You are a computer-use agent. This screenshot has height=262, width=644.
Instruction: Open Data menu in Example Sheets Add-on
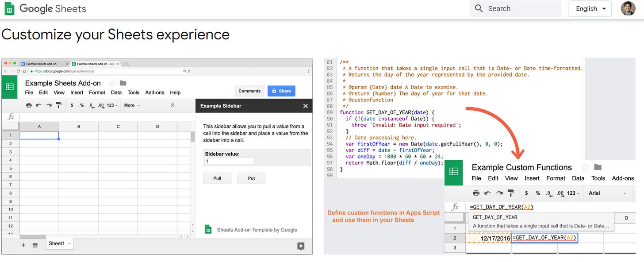116,92
